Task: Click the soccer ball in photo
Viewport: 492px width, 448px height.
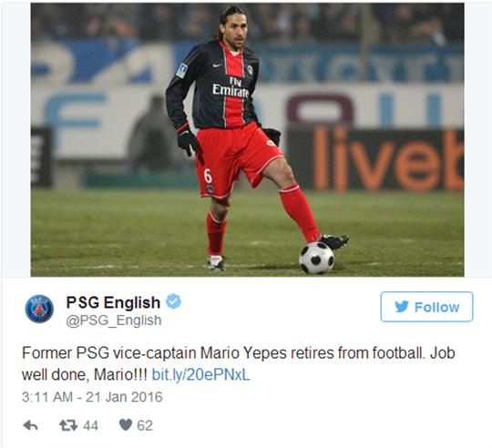Action: (x=316, y=259)
